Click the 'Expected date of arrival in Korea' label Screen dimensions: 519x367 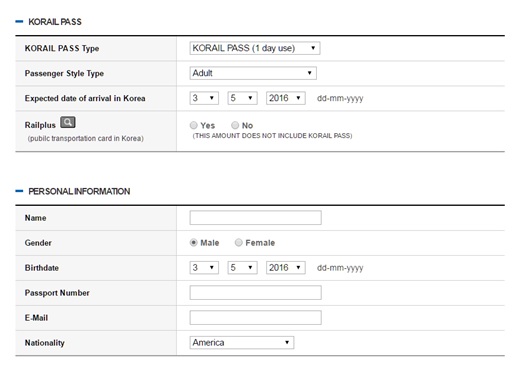click(x=85, y=98)
